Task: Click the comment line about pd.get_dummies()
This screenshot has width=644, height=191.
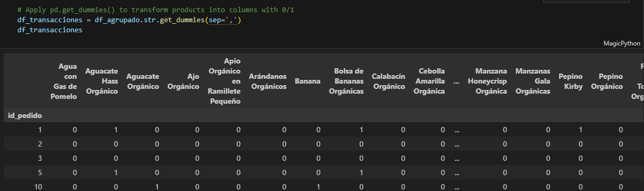Action: click(155, 10)
